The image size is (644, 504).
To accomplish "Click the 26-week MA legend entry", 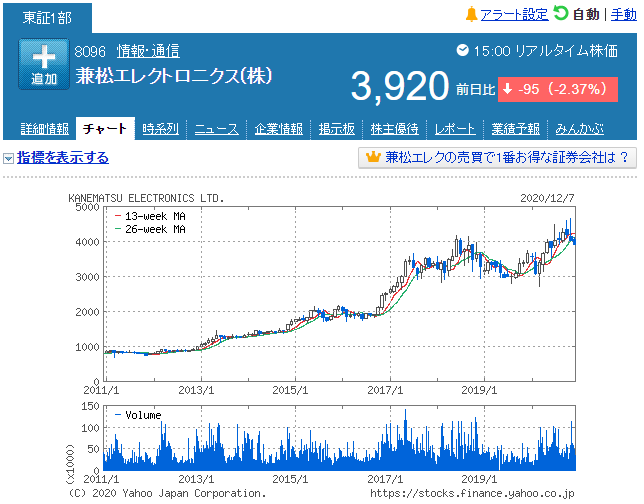I will point(150,229).
